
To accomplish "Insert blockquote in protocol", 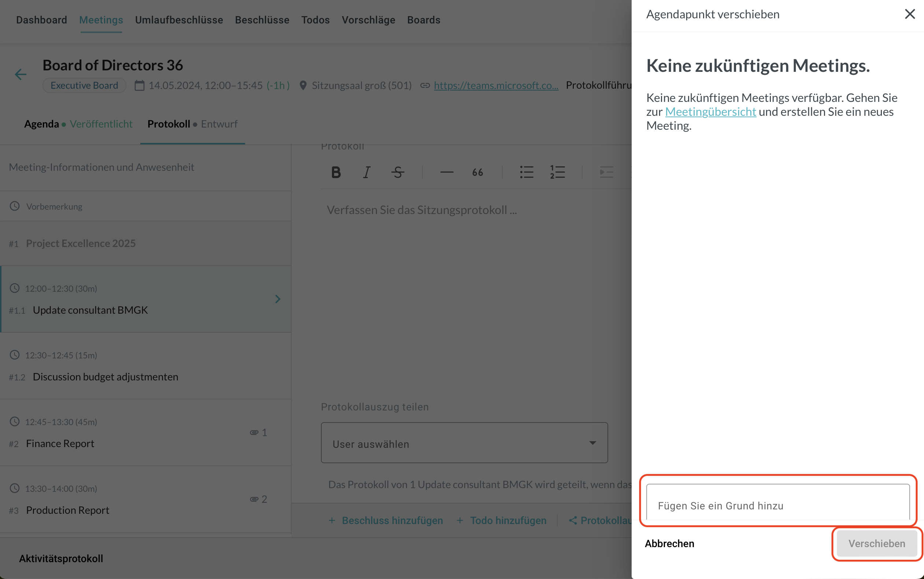I will click(x=477, y=172).
